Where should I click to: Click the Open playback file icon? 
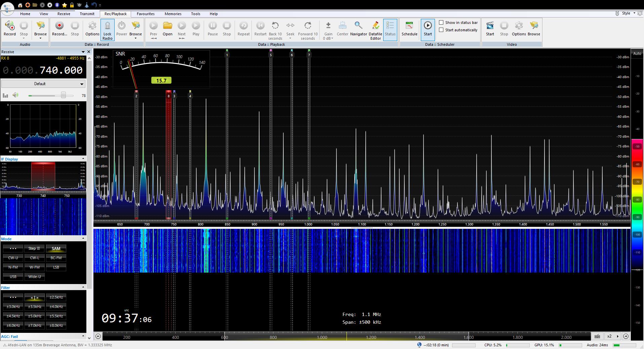tap(167, 29)
